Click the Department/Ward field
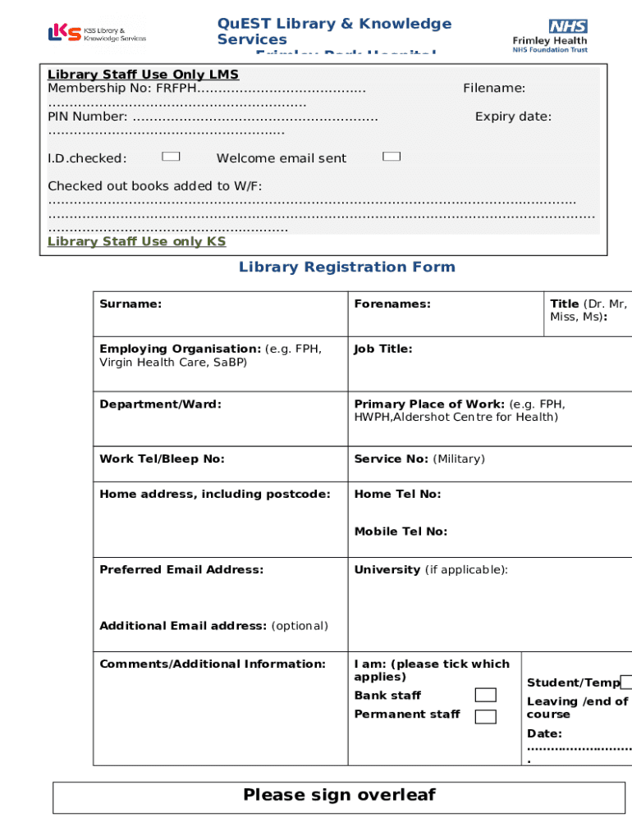 [220, 427]
